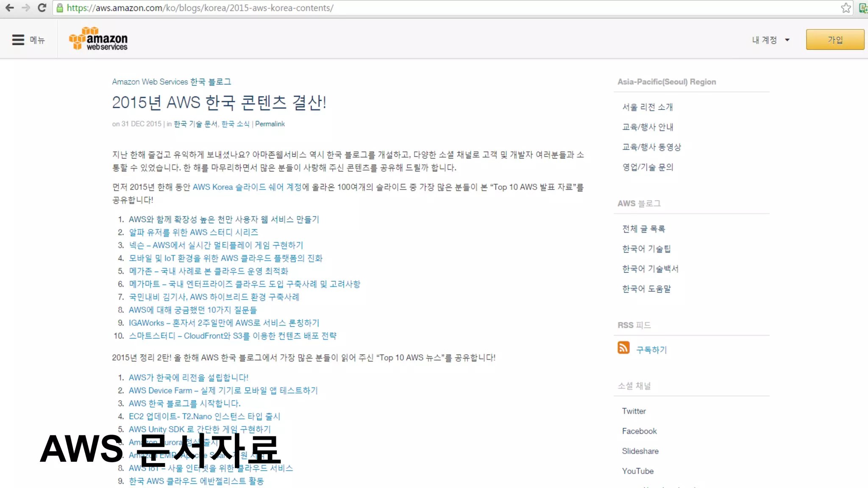Open 'AWS Device Farm – 실제 기기로 모바일 앱 테스트하기'

[x=223, y=391]
